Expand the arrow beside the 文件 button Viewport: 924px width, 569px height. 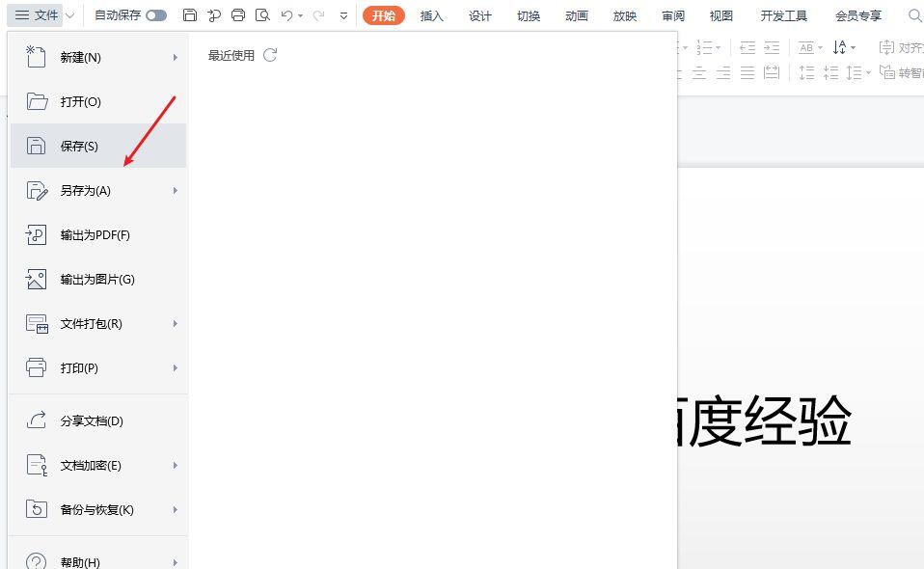click(x=70, y=15)
